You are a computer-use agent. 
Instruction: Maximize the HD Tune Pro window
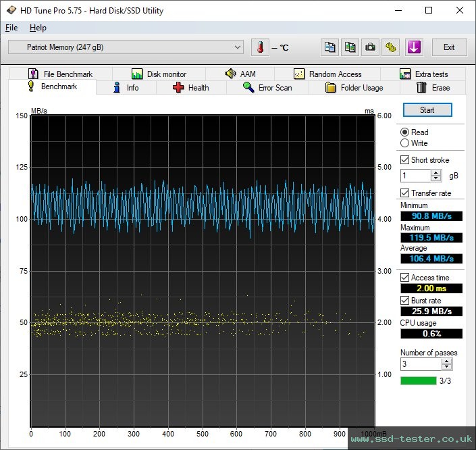pyautogui.click(x=429, y=10)
